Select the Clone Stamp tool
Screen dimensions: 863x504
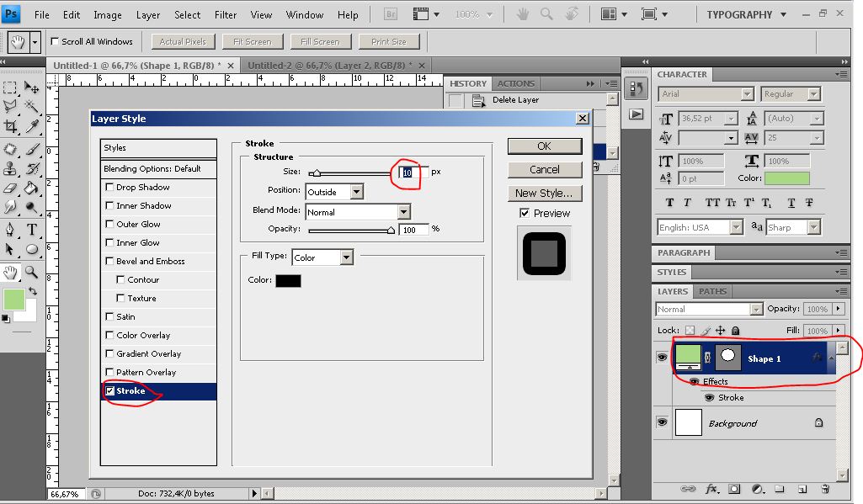(10, 168)
